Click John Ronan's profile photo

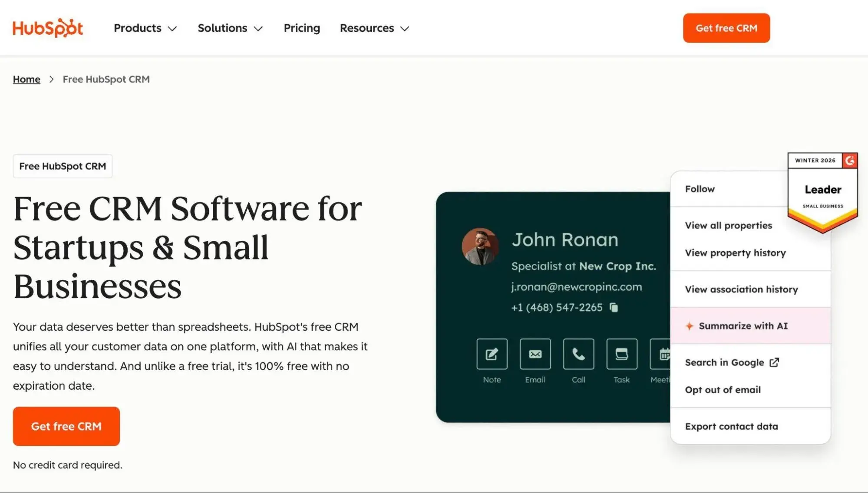pyautogui.click(x=480, y=246)
